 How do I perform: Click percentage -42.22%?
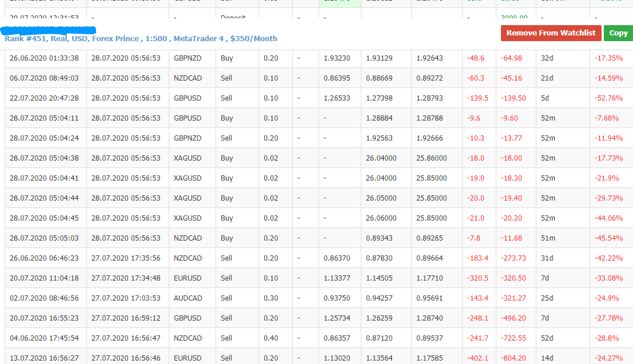[x=608, y=258]
